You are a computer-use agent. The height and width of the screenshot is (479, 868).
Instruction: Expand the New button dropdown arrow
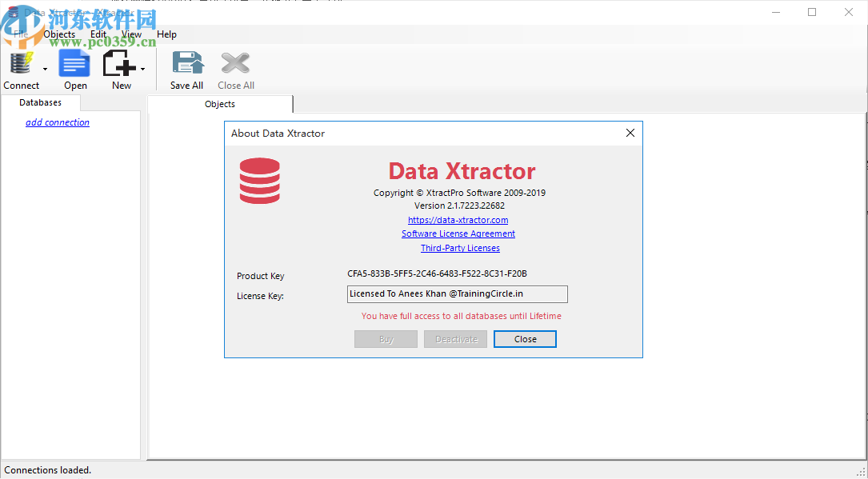point(144,67)
